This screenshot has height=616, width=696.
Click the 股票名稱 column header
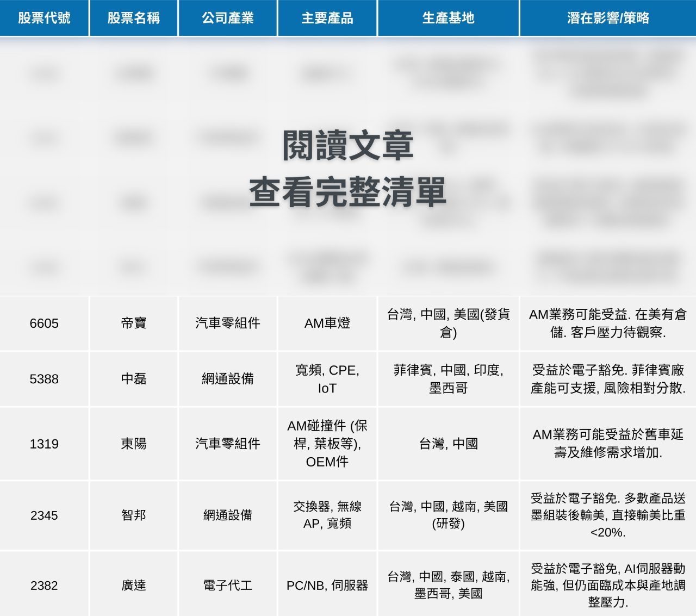pyautogui.click(x=134, y=18)
